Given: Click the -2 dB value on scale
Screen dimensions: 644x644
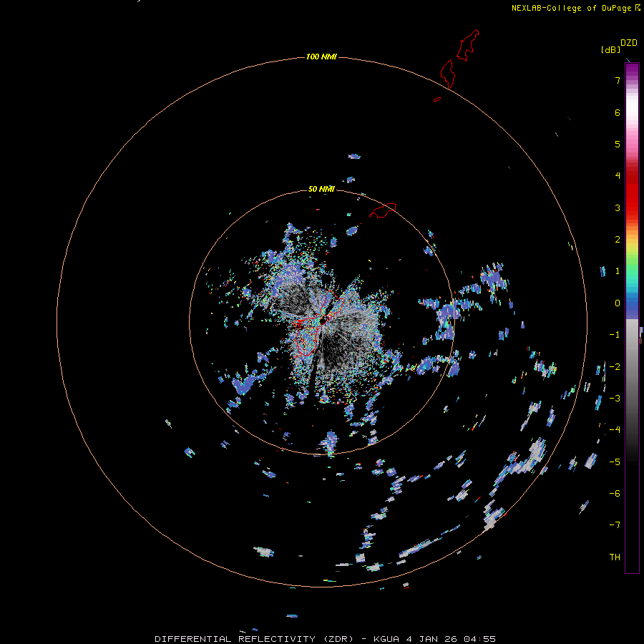Looking at the screenshot, I should coord(615,367).
